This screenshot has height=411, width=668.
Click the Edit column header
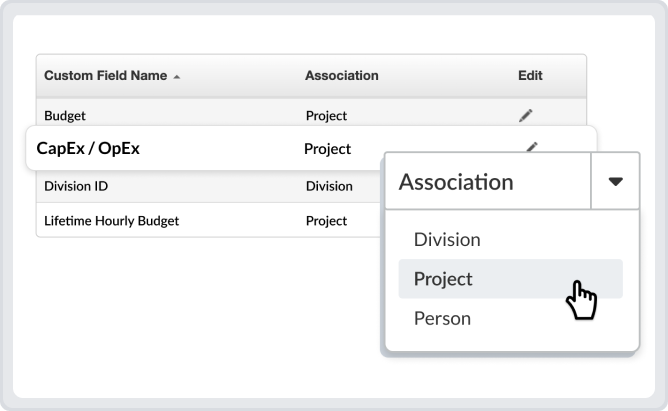(x=530, y=76)
